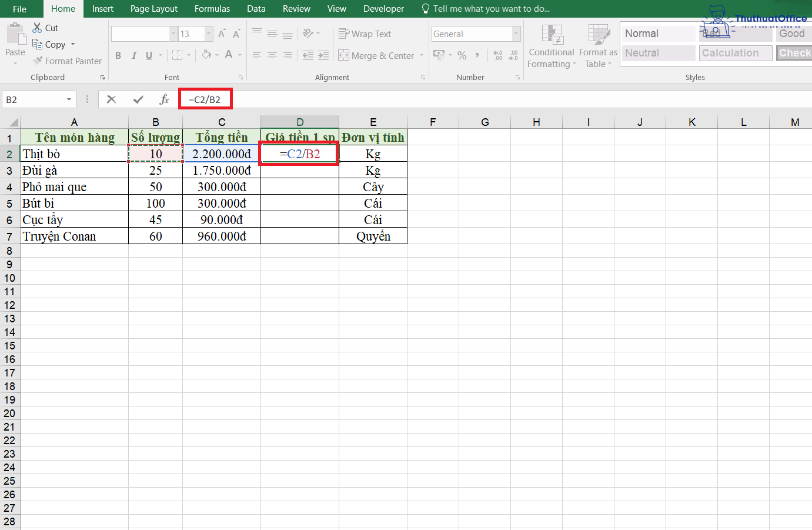Toggle Wrap Text

coord(365,34)
